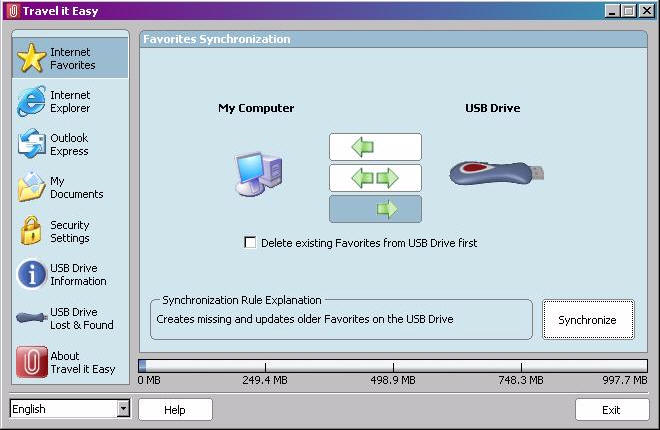Open Security Settings padlock icon
This screenshot has height=430, width=660.
pyautogui.click(x=31, y=231)
